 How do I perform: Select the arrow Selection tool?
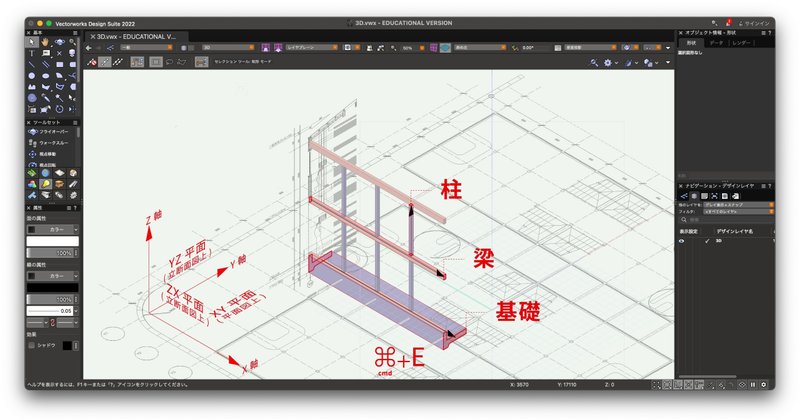click(32, 42)
